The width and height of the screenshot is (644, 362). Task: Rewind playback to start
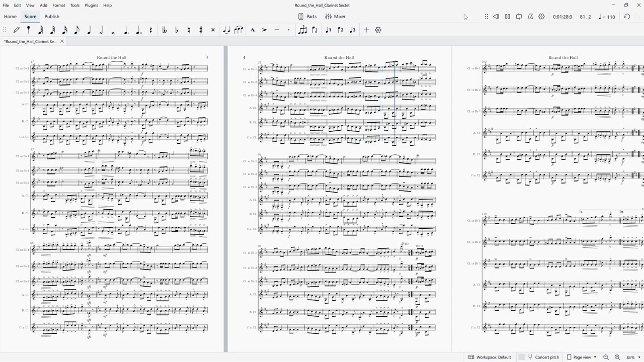point(496,17)
